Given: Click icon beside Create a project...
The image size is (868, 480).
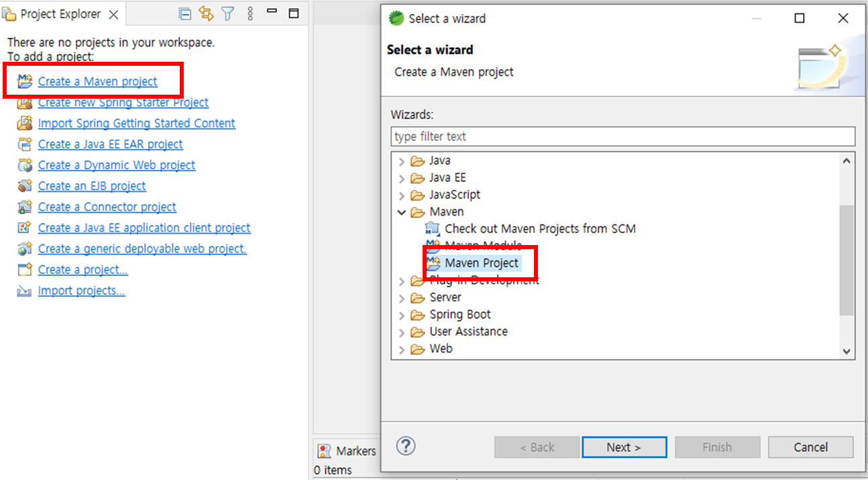Looking at the screenshot, I should [x=25, y=270].
